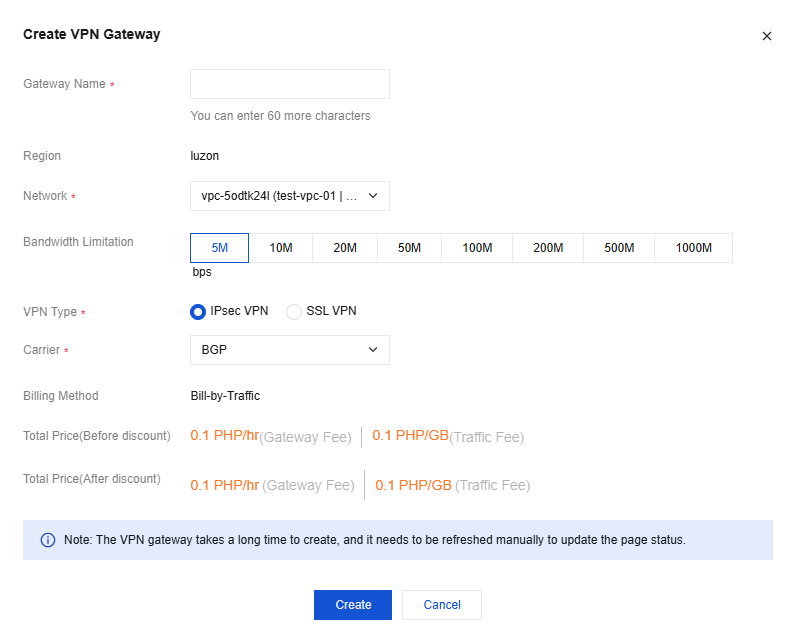Select 5M bandwidth limitation

coord(219,248)
